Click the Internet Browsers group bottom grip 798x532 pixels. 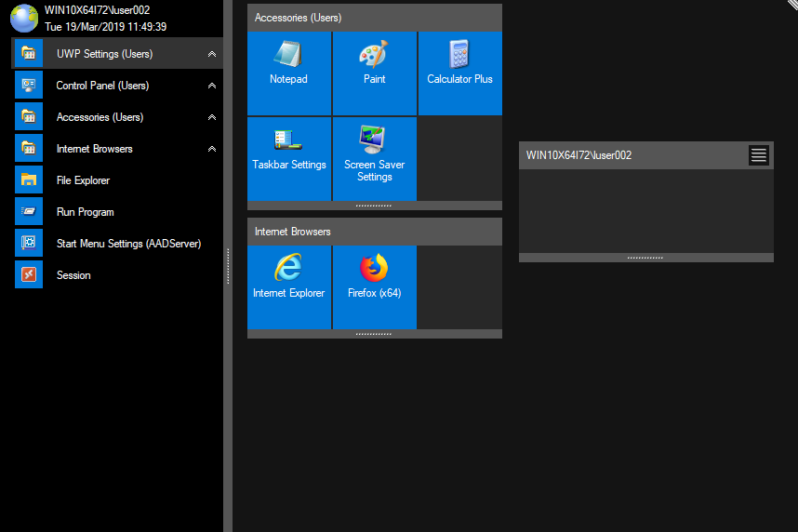374,334
